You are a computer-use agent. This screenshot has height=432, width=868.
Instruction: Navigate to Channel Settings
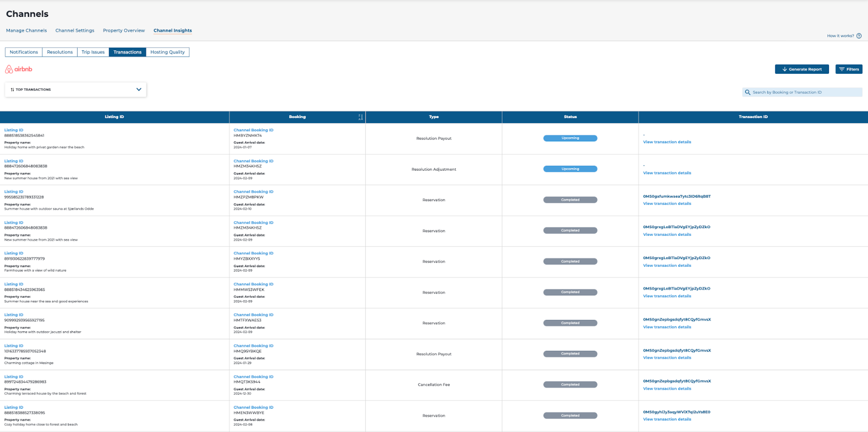tap(75, 30)
